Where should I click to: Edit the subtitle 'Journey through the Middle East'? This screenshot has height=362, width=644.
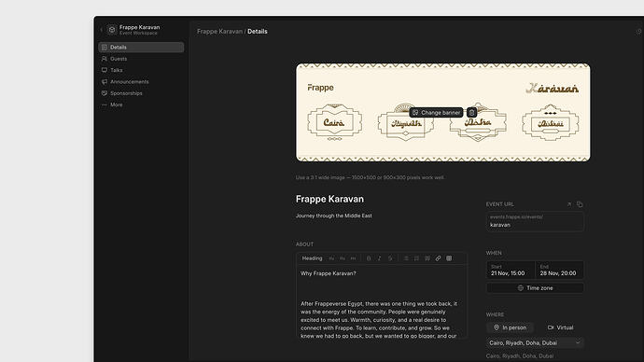[x=333, y=216]
